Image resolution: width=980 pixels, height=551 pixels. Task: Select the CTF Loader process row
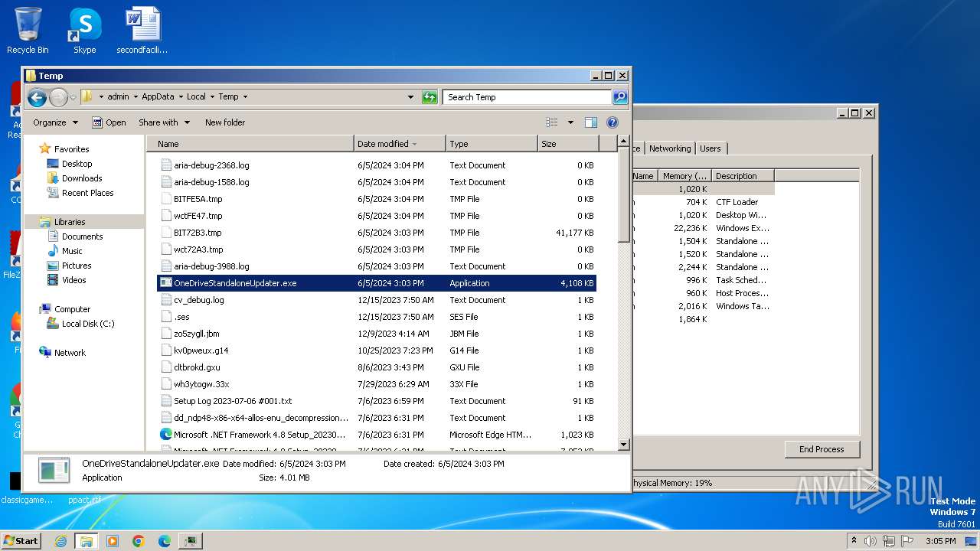pyautogui.click(x=703, y=202)
